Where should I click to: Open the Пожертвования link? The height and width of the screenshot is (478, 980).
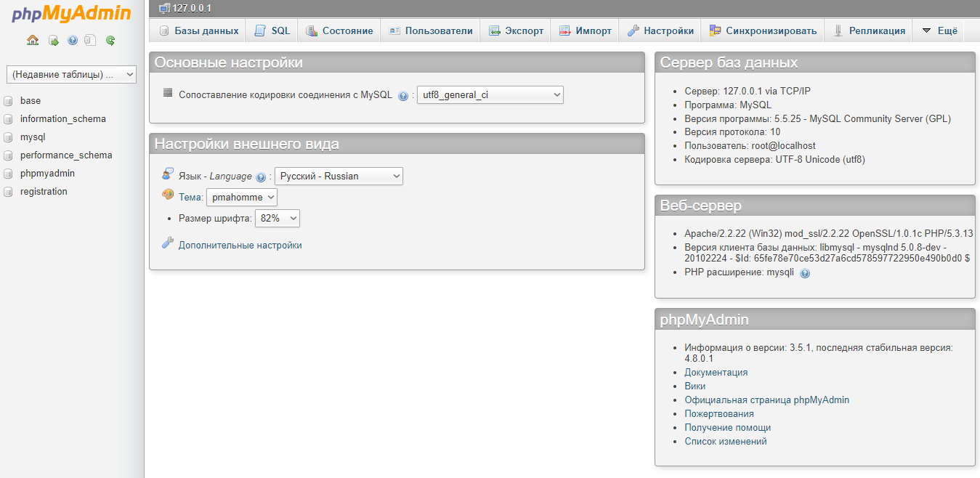coord(719,414)
